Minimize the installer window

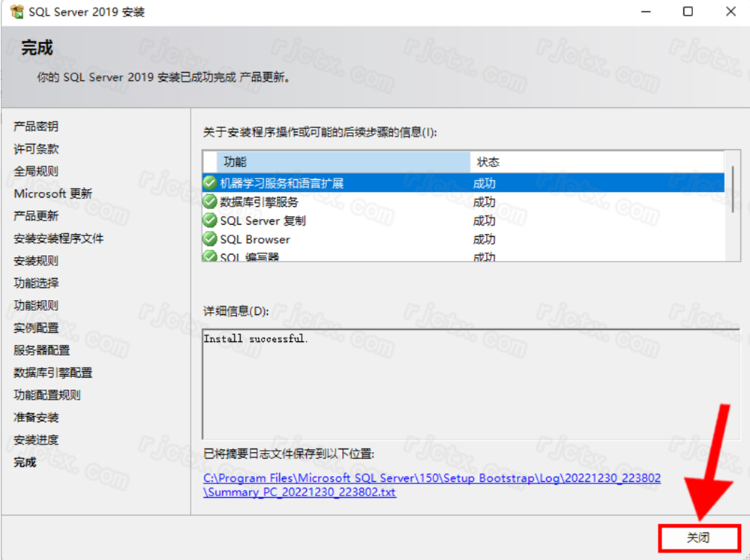coord(644,12)
